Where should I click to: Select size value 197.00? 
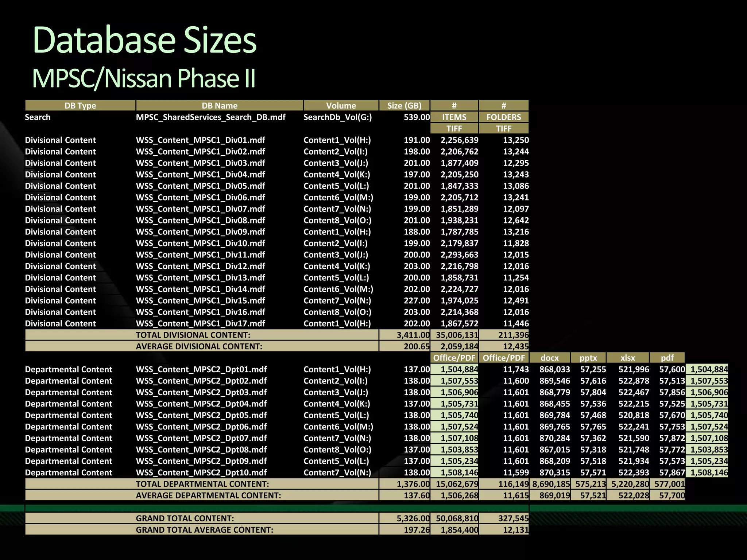pos(417,174)
